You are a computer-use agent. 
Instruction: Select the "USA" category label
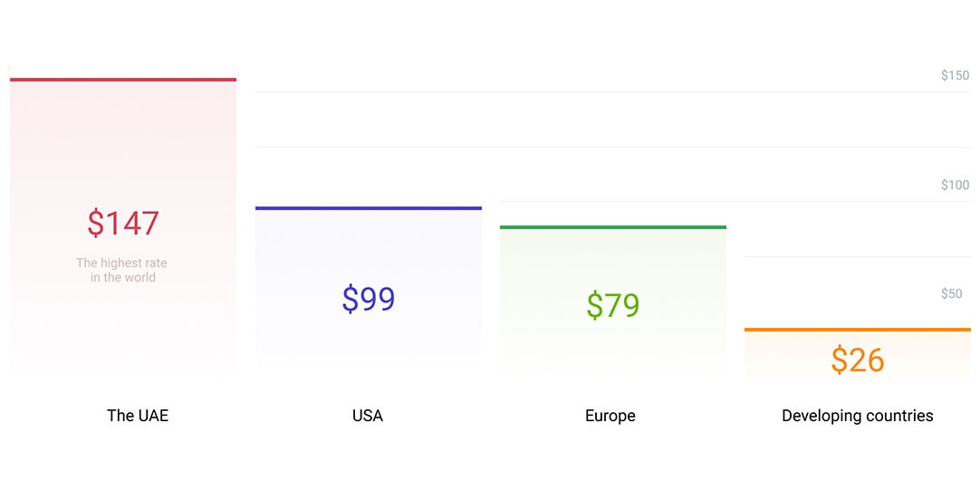click(x=368, y=416)
